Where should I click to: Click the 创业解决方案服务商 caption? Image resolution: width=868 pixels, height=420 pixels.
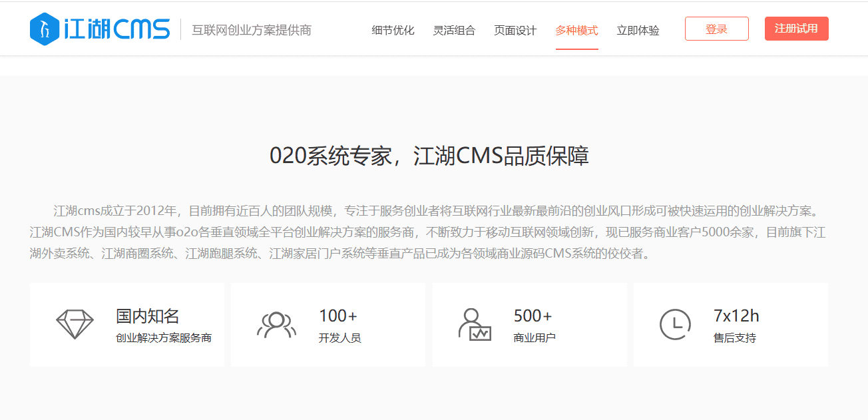pos(164,337)
